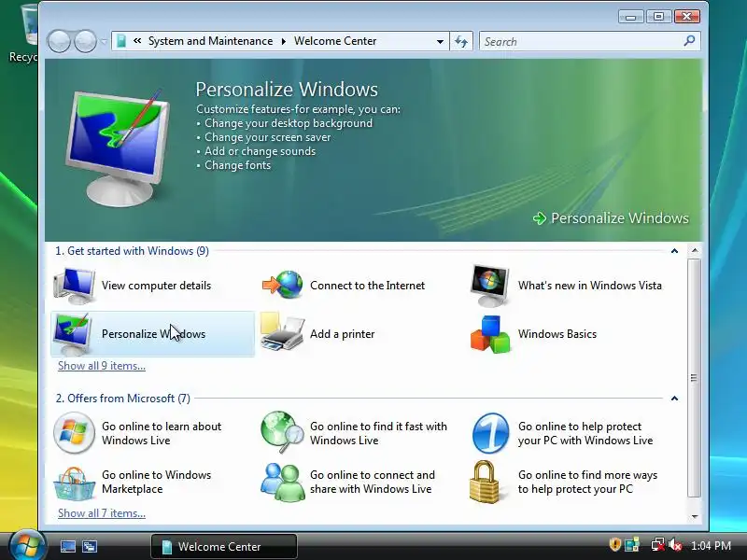Click the Windows Live OneCare blue icon

(490, 433)
